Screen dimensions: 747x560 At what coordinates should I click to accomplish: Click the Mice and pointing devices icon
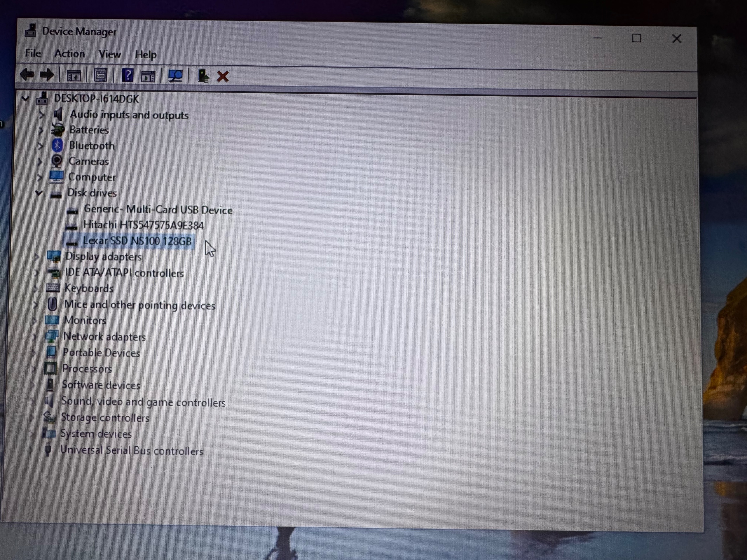[x=52, y=304]
